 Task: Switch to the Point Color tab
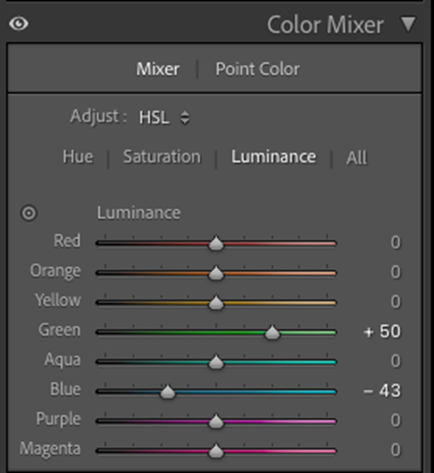[257, 69]
